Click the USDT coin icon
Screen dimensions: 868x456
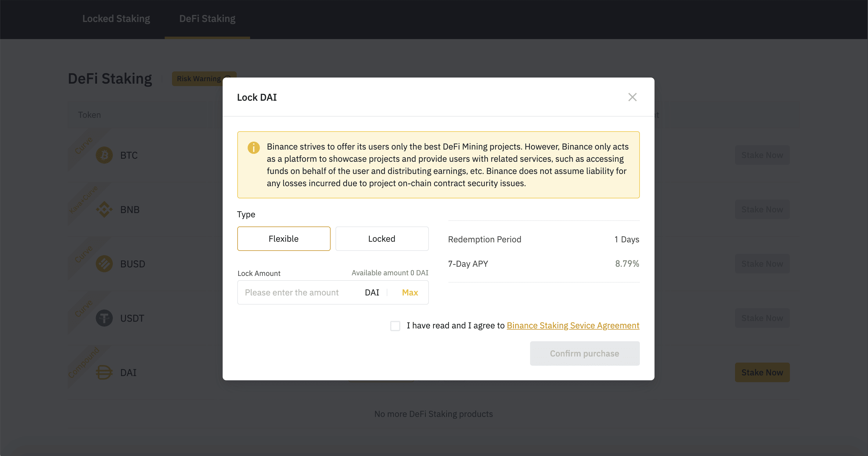[104, 318]
